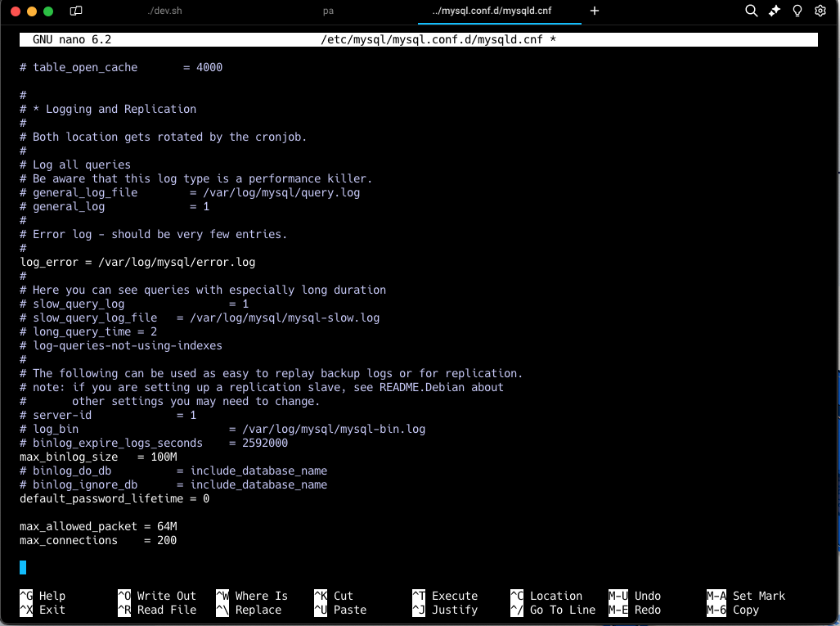Open a new tab with the plus button

coord(594,11)
